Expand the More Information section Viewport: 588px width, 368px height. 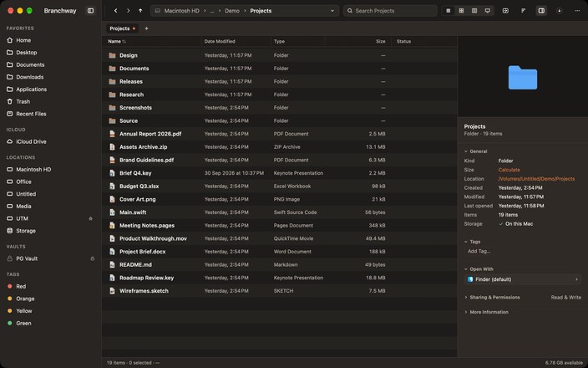click(x=486, y=312)
